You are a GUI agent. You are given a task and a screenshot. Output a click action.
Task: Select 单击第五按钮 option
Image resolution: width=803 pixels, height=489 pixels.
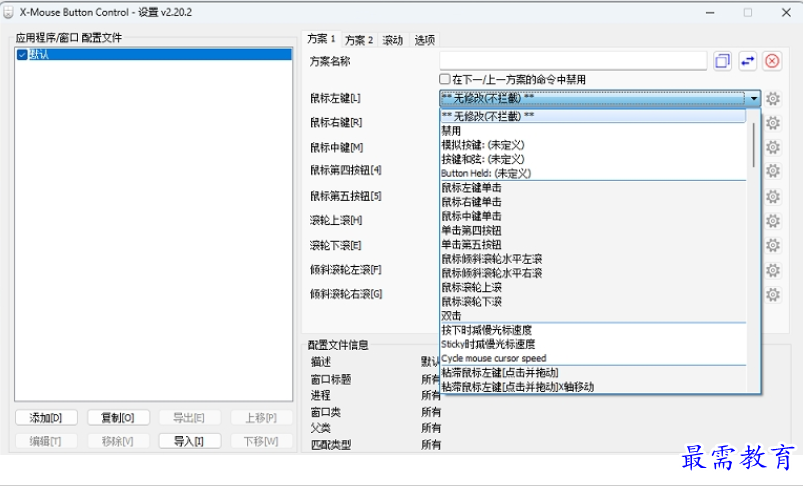tap(593, 245)
